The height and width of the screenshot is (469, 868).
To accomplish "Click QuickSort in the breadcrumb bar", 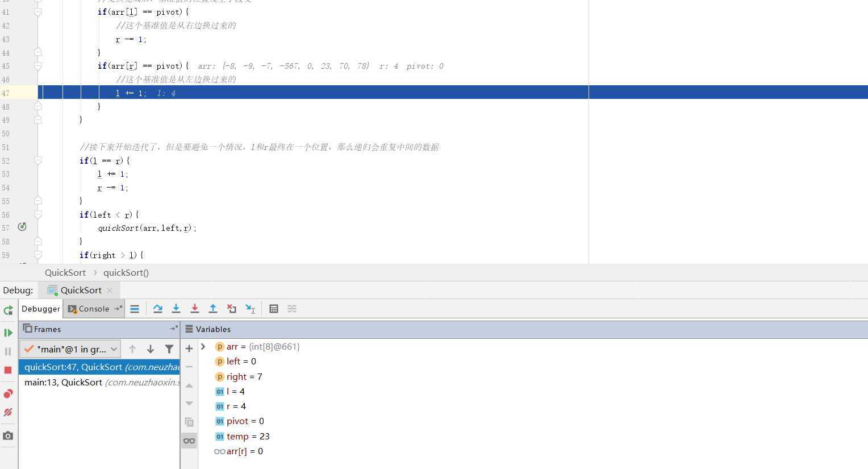I will click(x=65, y=273).
